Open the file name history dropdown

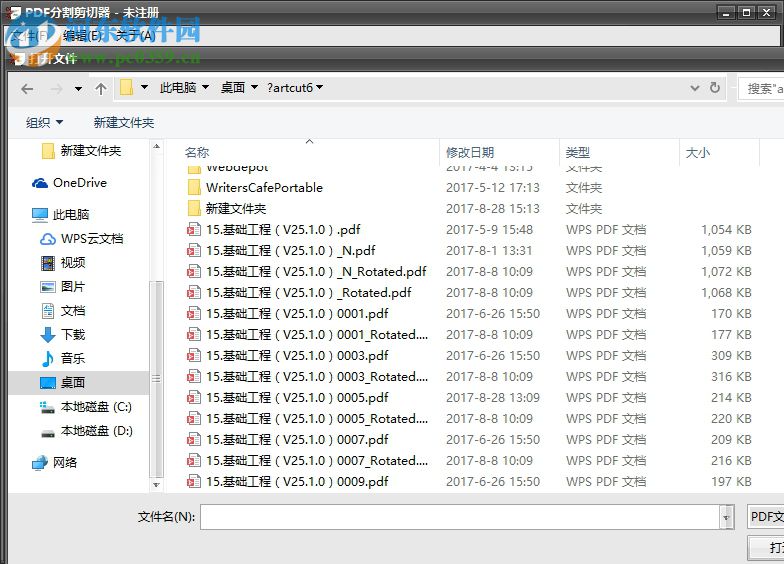tap(726, 517)
